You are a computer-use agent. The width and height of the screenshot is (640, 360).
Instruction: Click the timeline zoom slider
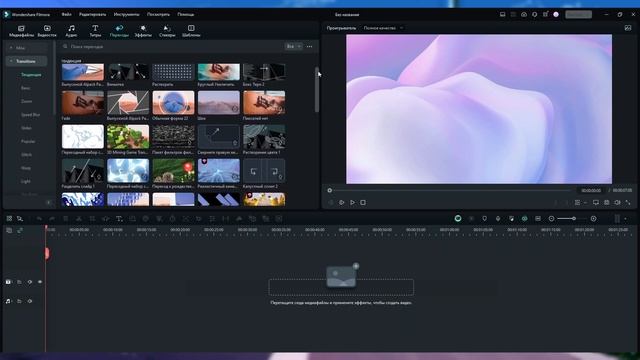[x=573, y=219]
